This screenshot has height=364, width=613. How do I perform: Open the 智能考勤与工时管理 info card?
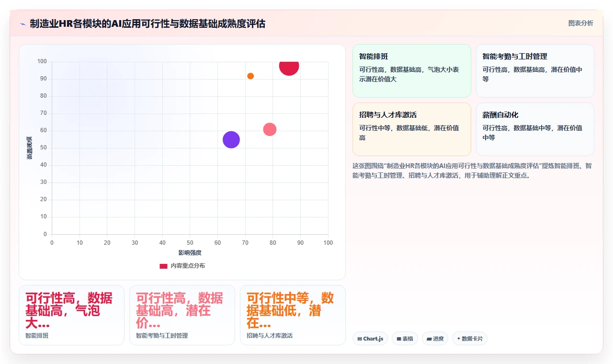pos(535,71)
